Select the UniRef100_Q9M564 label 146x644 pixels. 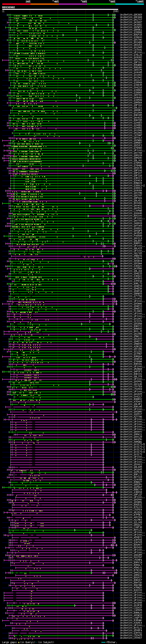pos(131,103)
